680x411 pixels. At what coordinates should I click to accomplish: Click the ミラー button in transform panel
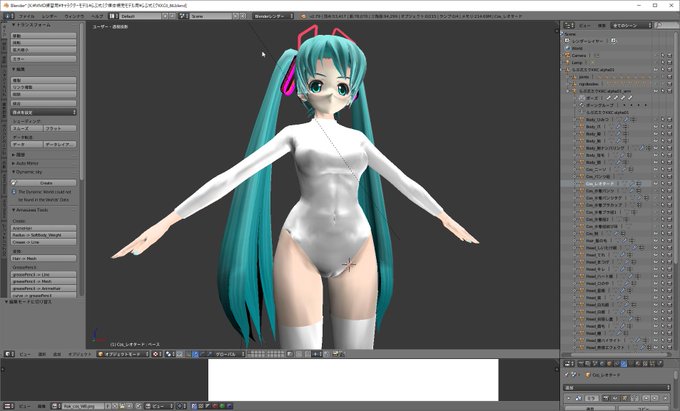(43, 59)
